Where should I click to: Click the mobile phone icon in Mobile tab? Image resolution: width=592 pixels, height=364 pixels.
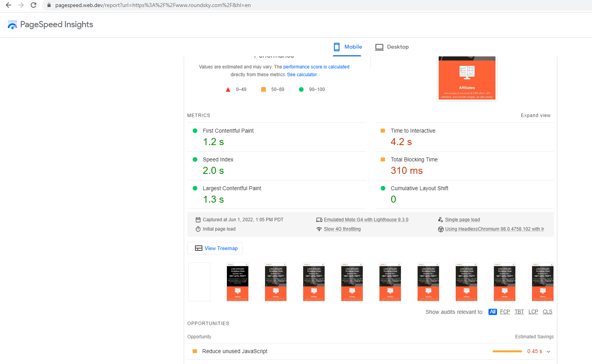click(x=337, y=47)
